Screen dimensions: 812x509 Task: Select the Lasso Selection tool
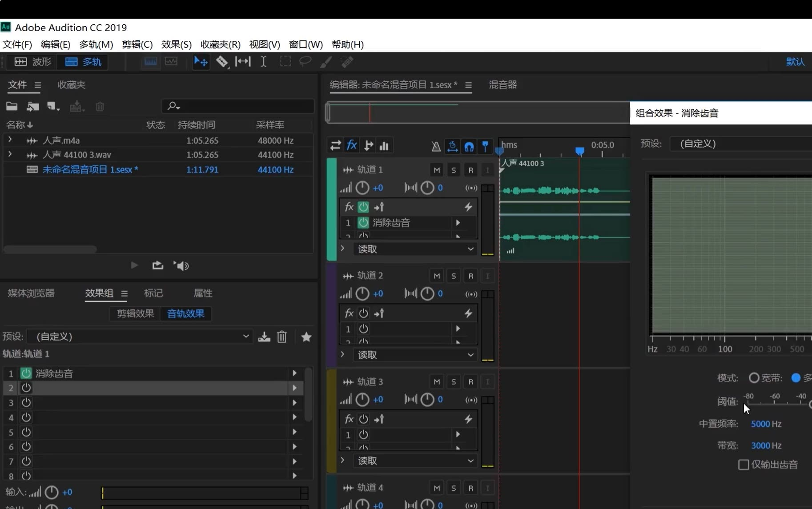click(305, 62)
